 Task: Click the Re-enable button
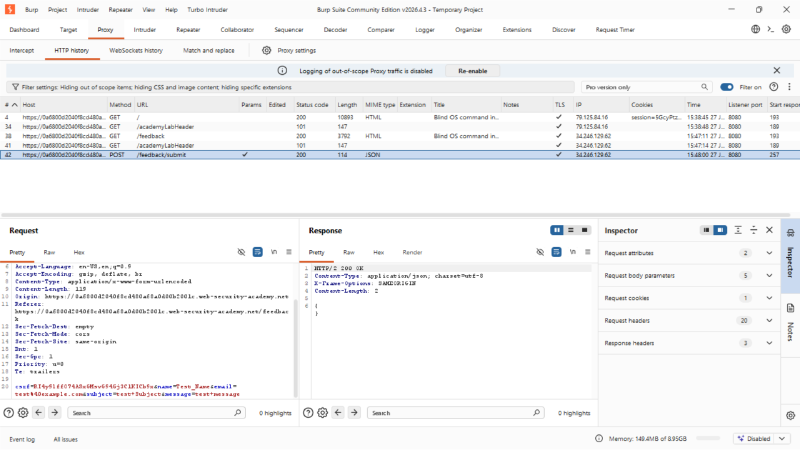(x=472, y=71)
